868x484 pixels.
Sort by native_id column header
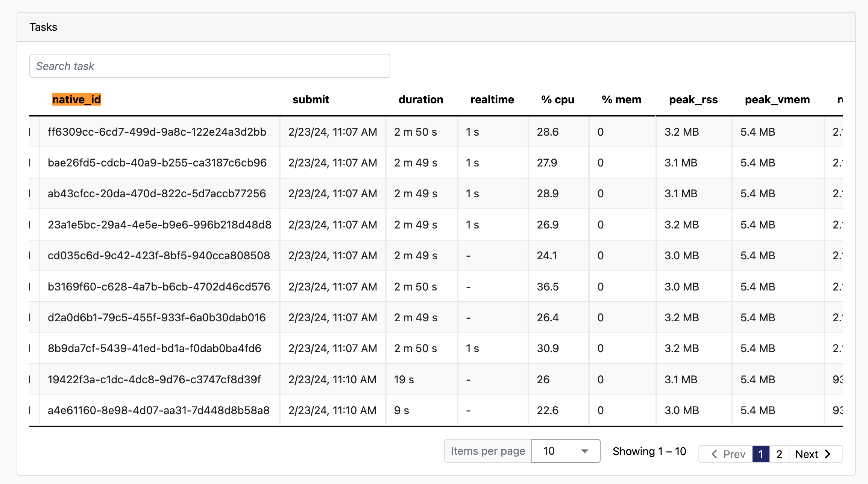click(77, 100)
